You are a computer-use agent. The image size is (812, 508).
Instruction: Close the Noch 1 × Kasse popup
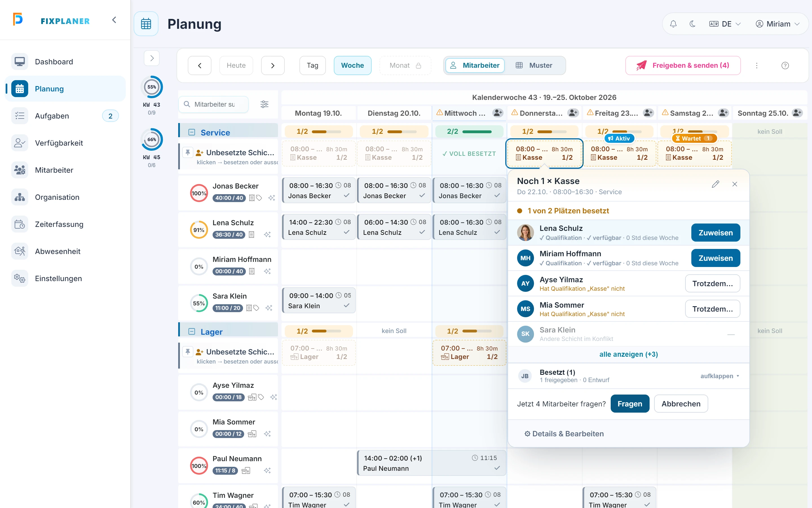coord(735,184)
